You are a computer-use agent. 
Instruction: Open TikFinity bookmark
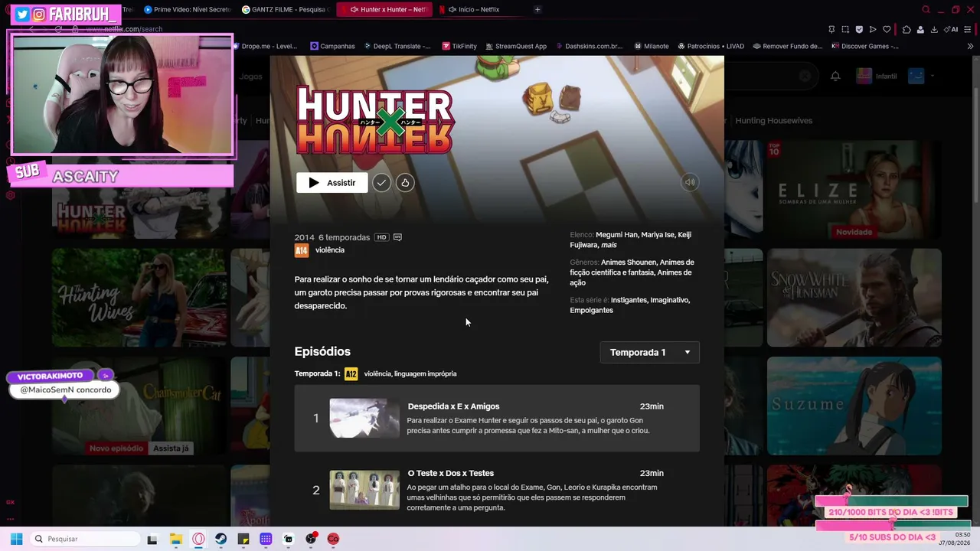459,46
